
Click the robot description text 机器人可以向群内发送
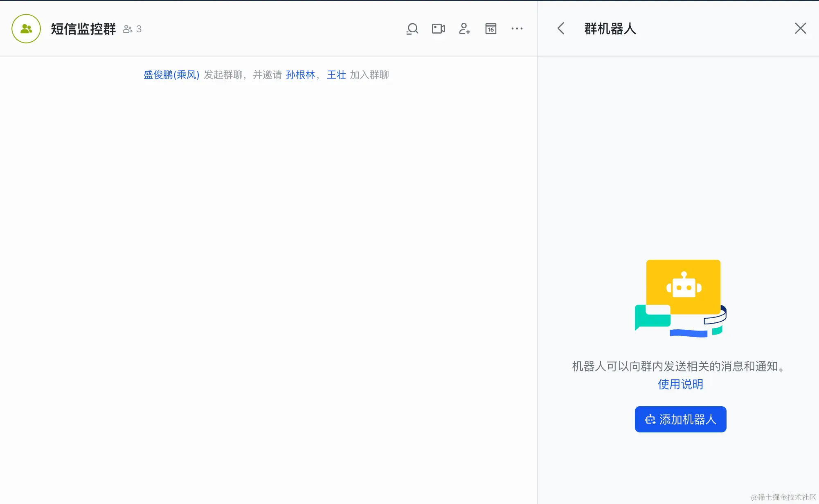click(680, 366)
